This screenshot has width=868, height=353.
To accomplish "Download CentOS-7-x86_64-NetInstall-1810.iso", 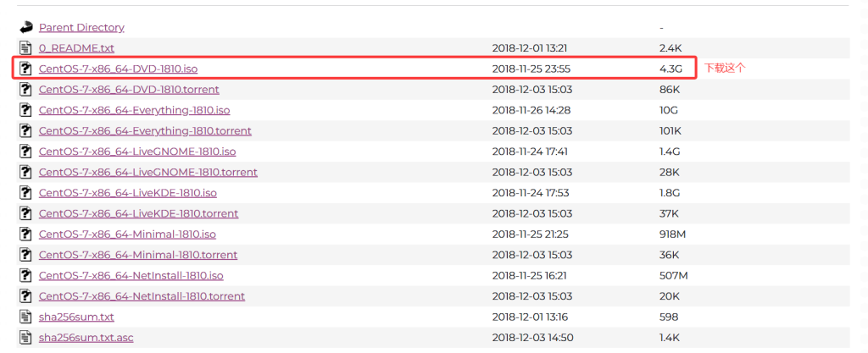I will click(x=131, y=276).
